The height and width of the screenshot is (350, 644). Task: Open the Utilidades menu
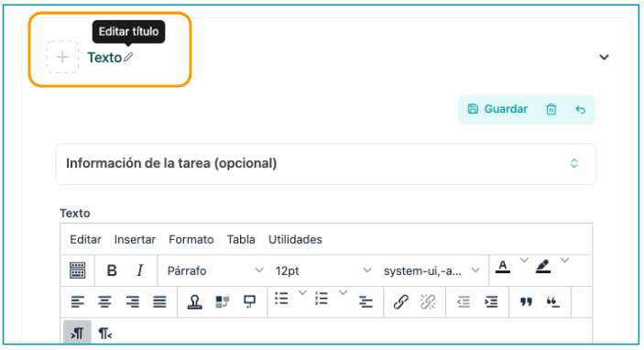[295, 239]
